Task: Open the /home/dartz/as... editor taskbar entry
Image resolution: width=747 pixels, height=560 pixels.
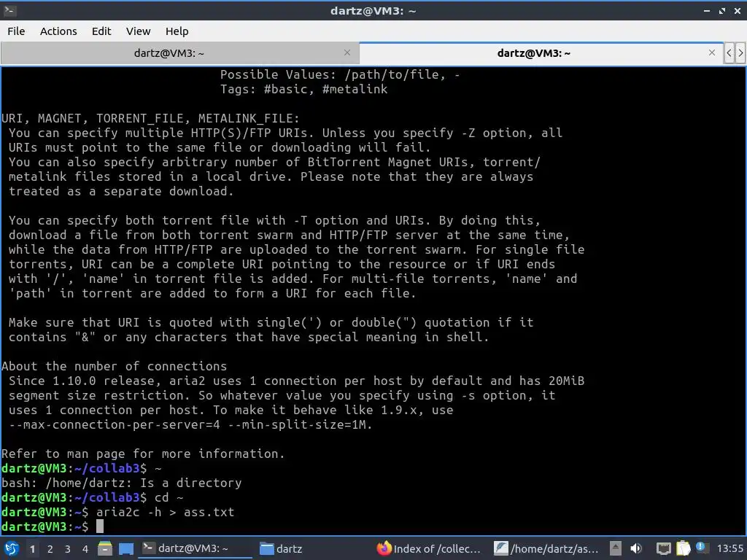Action: pyautogui.click(x=546, y=548)
